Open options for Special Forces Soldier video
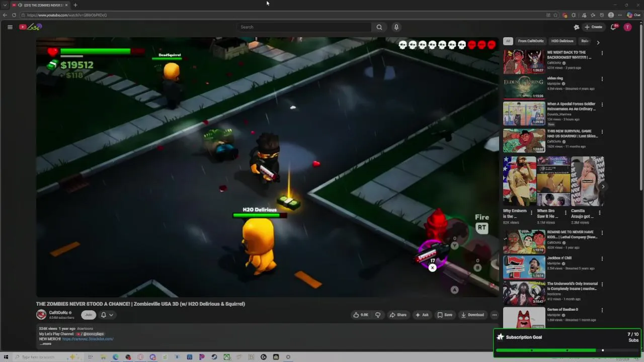644x362 pixels. point(602,105)
